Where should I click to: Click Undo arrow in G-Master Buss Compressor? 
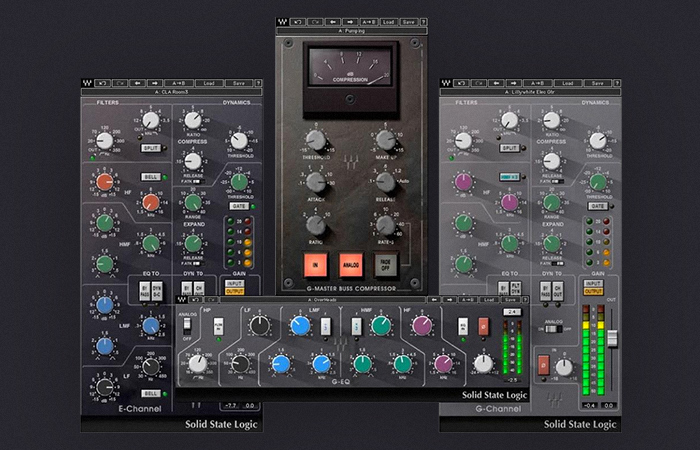(x=298, y=22)
